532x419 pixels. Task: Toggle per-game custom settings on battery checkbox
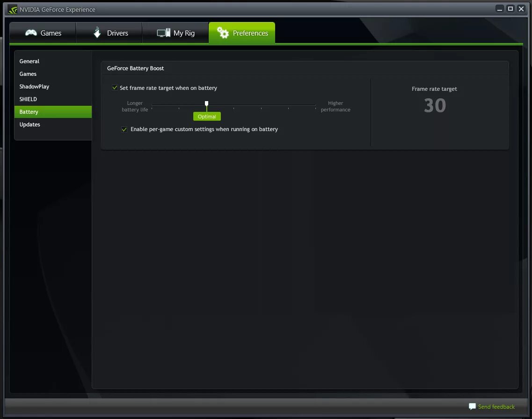124,129
